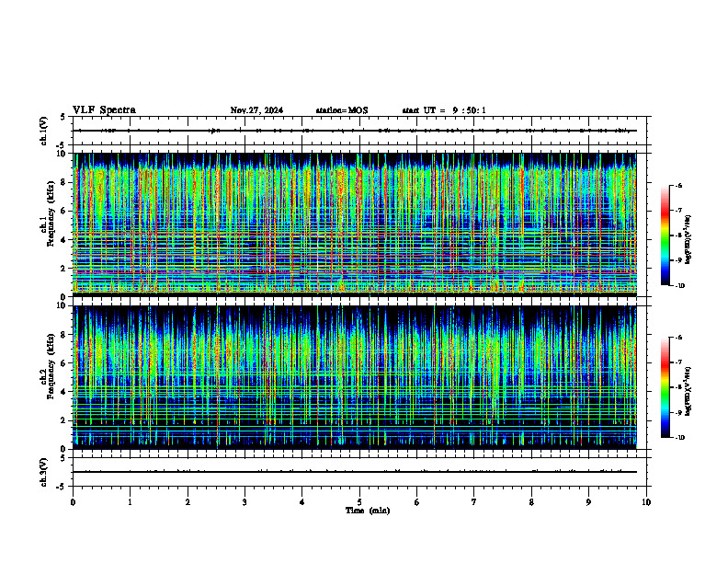Viewport: 728px width, 563px height.
Task: Click the '-6' tick on ch.1 color bar
Action: 679,185
